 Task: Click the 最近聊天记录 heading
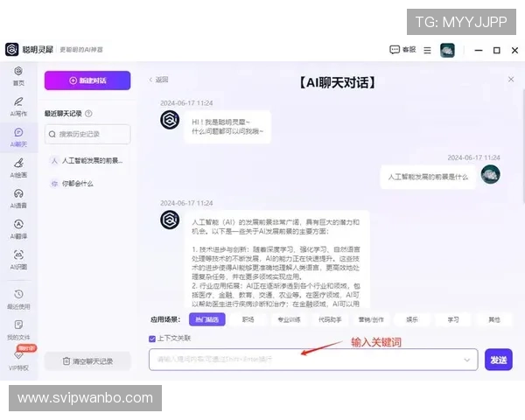(x=63, y=114)
